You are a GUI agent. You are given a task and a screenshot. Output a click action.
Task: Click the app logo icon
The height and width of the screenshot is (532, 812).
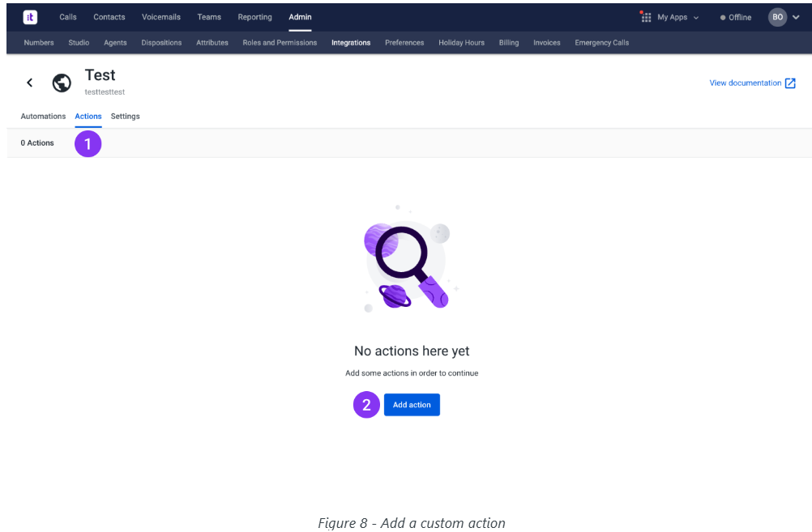click(29, 16)
